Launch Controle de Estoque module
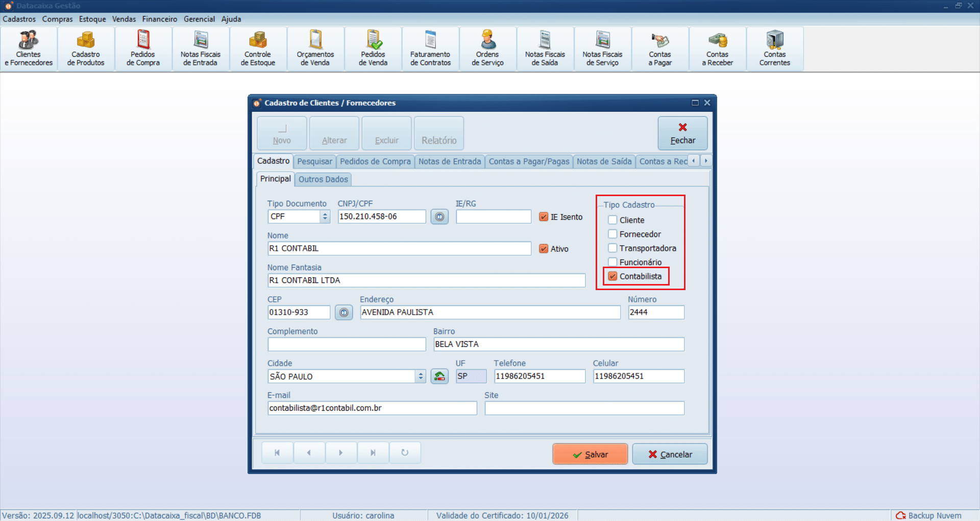The image size is (980, 521). tap(258, 49)
